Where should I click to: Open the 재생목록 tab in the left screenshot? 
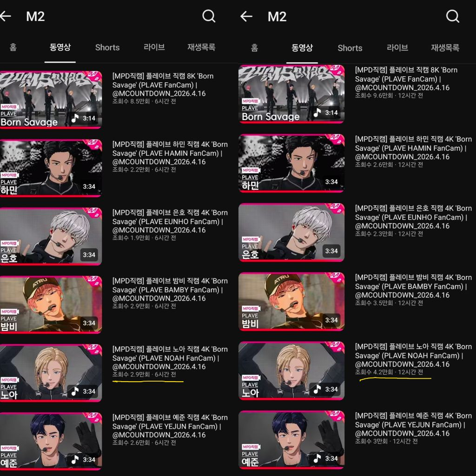pos(201,47)
